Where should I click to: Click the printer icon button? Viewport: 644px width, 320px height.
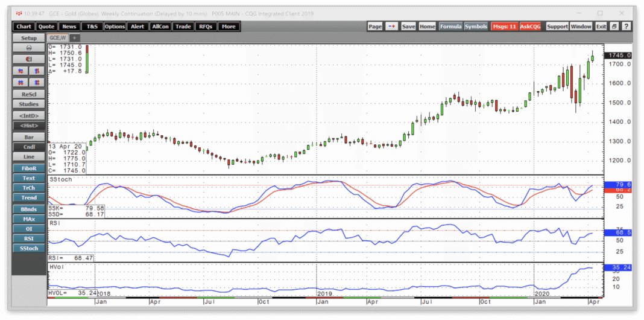[x=29, y=48]
